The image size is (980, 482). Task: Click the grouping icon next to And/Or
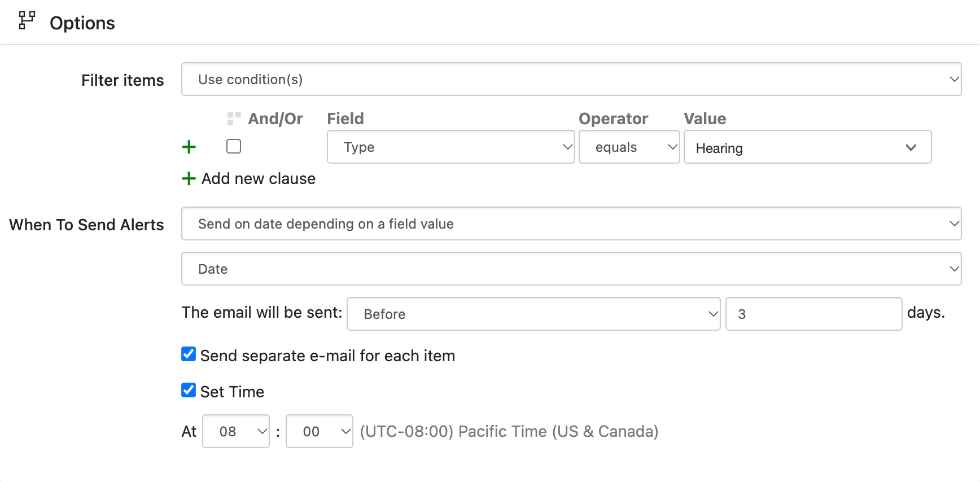coord(234,118)
